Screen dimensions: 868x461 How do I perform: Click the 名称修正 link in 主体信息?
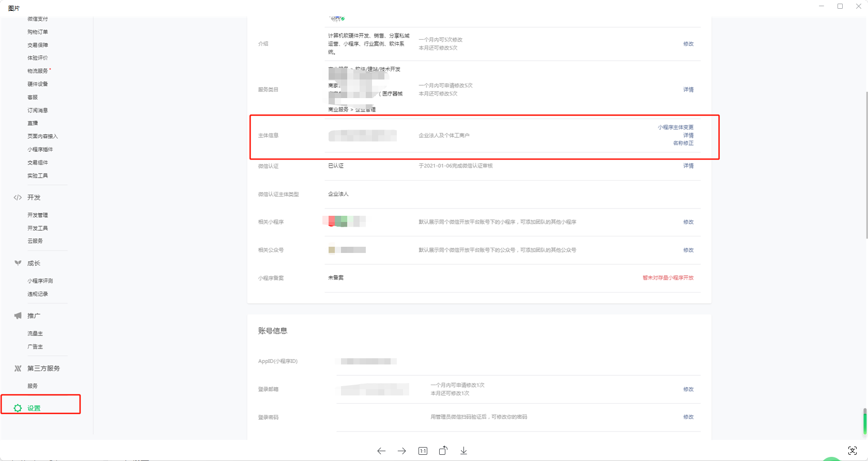683,143
